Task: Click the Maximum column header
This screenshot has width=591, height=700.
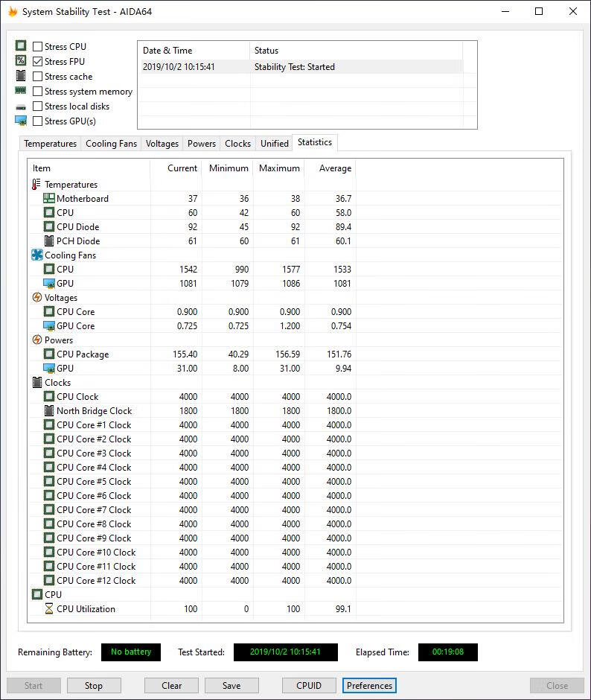Action: (279, 168)
